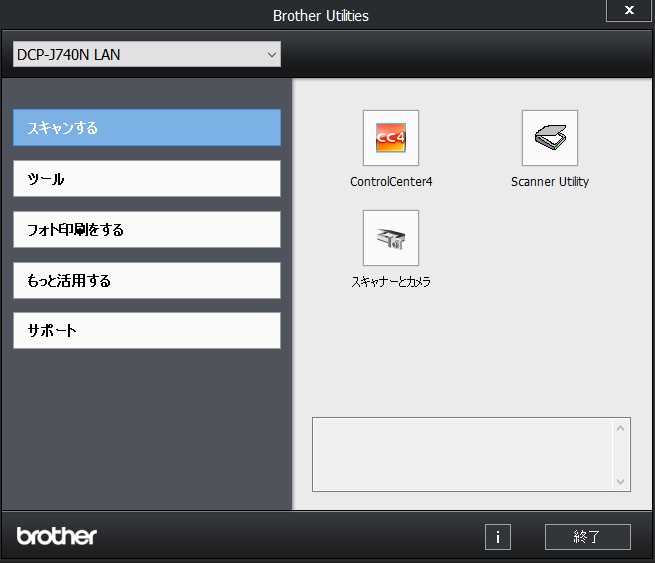Go to the サポート section
Viewport: 655px width, 563px height.
(147, 331)
